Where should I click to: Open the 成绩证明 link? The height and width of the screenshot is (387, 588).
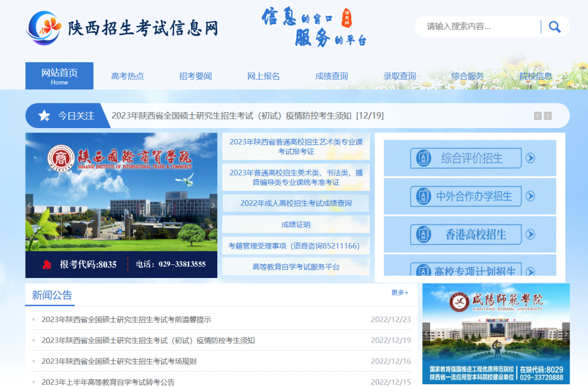point(296,225)
